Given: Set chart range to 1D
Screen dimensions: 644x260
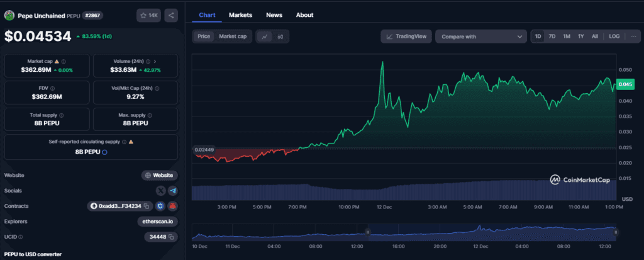Looking at the screenshot, I should click(x=538, y=37).
